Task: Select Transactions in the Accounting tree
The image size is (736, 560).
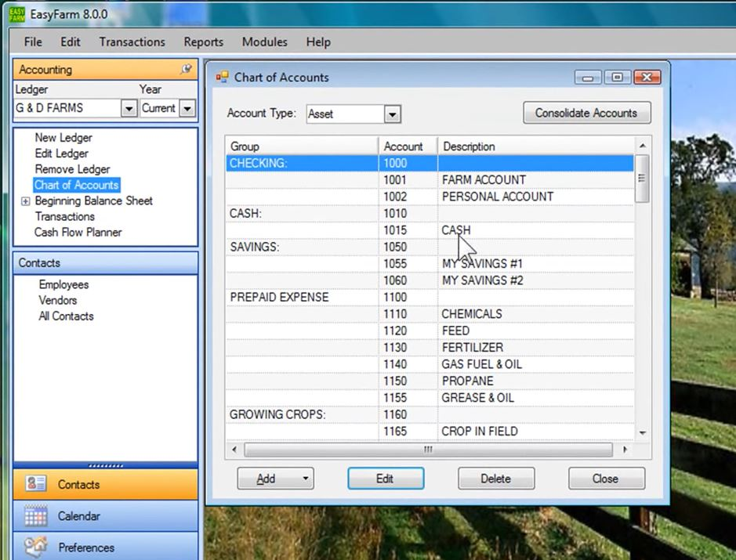Action: 65,217
